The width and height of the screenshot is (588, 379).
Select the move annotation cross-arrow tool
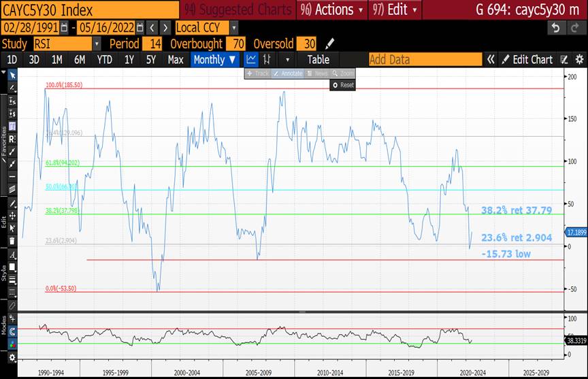pyautogui.click(x=12, y=216)
